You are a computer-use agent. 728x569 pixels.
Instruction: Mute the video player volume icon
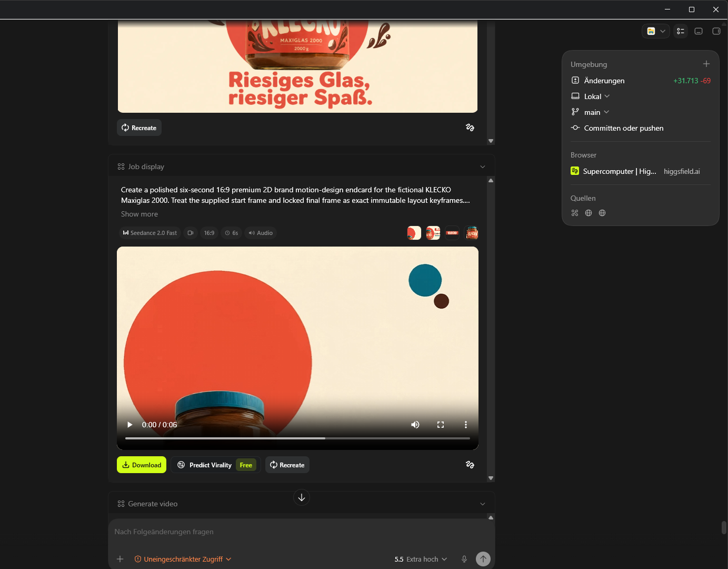coord(415,425)
